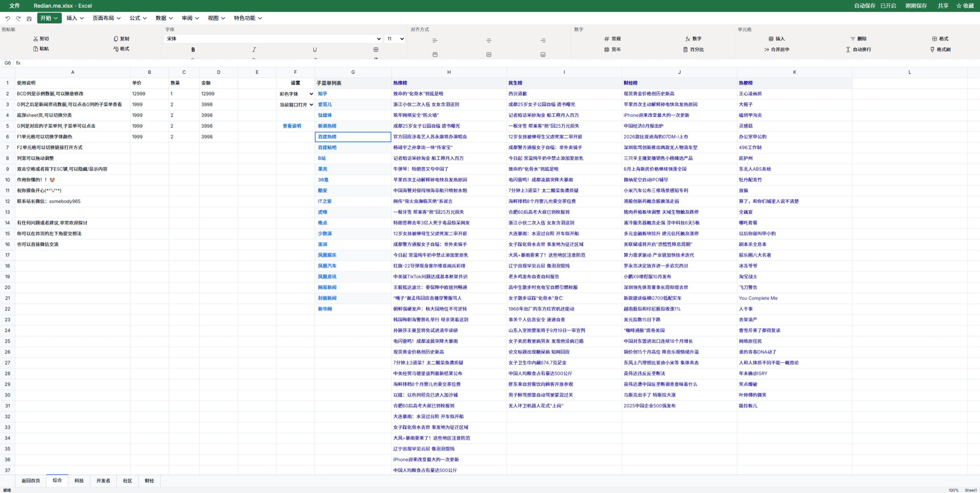Toggle italic formatting

(x=254, y=50)
